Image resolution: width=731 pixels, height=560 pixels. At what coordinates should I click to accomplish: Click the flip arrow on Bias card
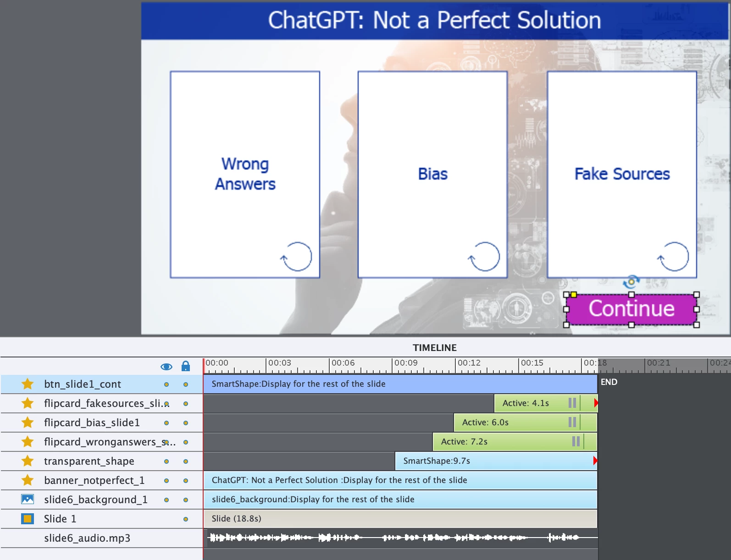484,257
